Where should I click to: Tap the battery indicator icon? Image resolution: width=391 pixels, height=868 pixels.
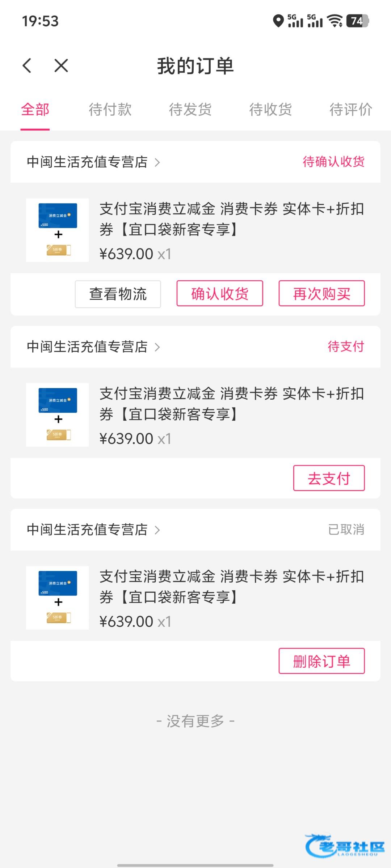pos(358,21)
